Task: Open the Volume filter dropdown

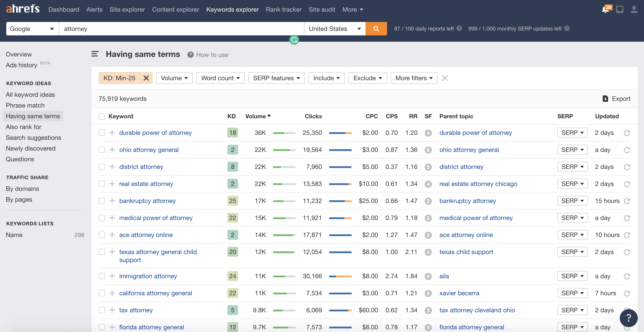Action: (174, 78)
